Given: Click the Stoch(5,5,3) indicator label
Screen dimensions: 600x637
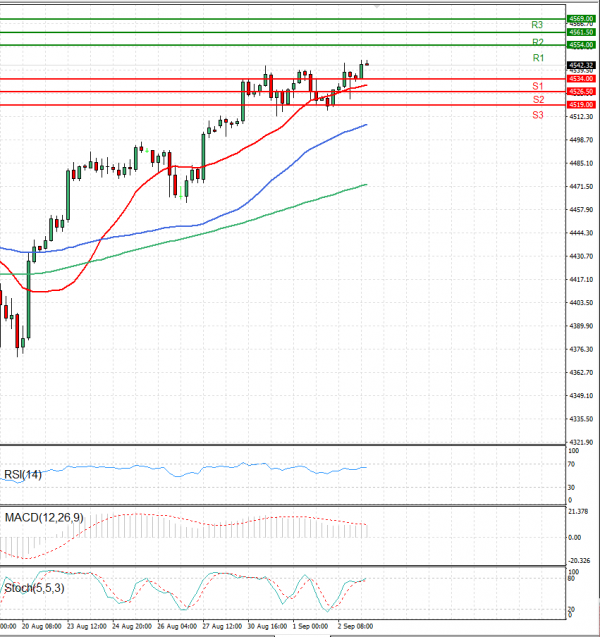Looking at the screenshot, I should coord(34,588).
